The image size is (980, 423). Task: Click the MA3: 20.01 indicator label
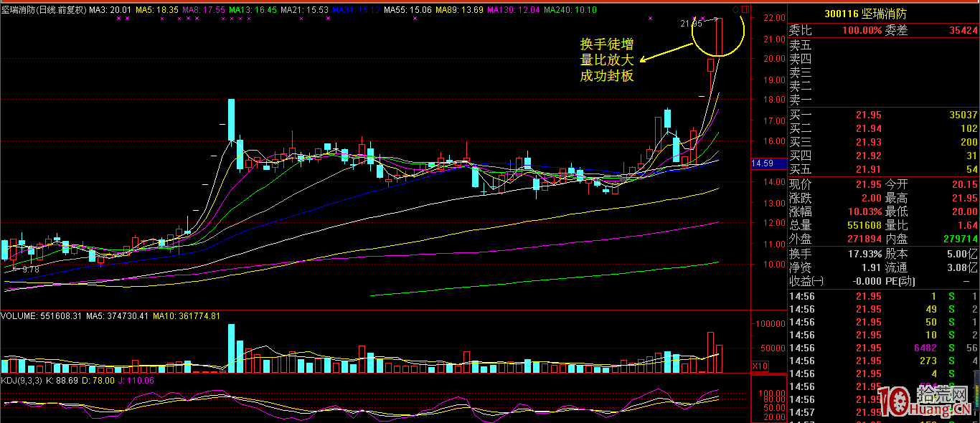tap(111, 10)
